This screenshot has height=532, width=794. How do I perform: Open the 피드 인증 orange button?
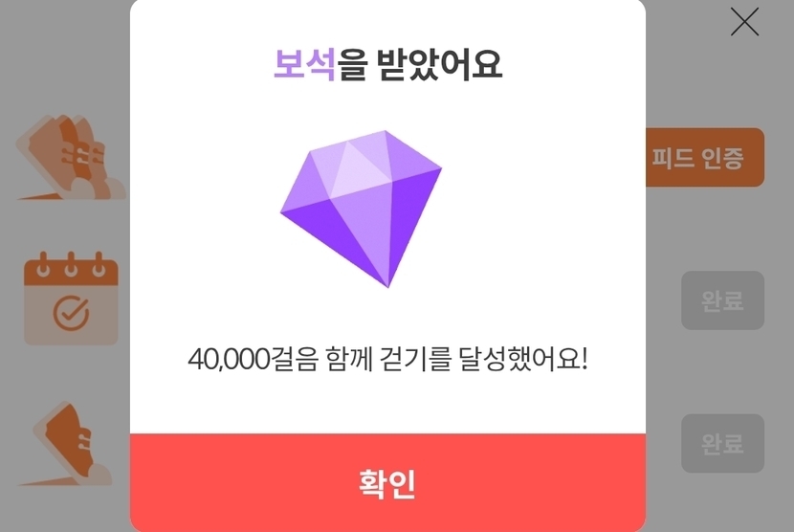tap(705, 157)
